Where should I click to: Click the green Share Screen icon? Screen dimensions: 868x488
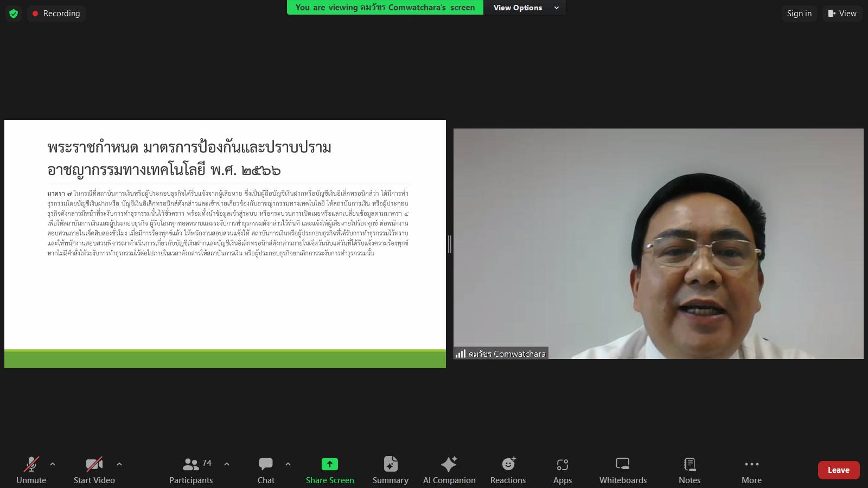point(329,464)
